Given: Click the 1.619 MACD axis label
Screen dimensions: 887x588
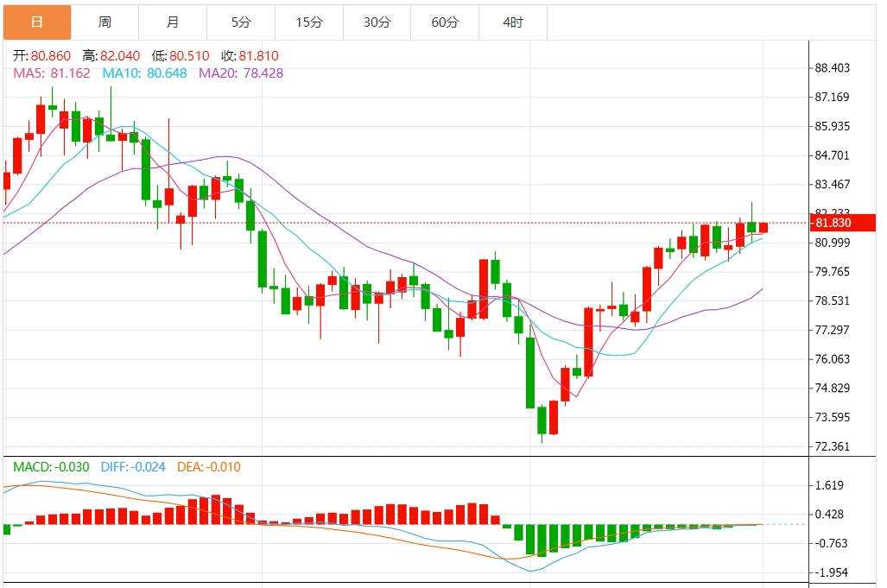Looking at the screenshot, I should coord(829,485).
